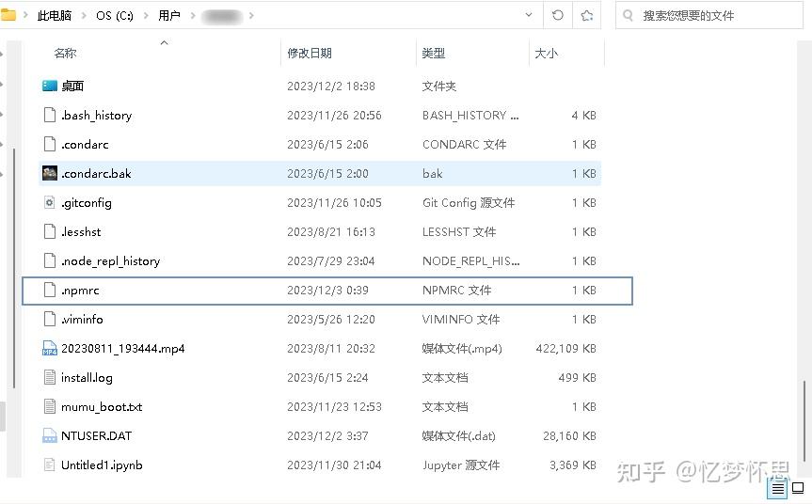Select the .node_repl_history file name
The image size is (812, 504).
pos(110,261)
